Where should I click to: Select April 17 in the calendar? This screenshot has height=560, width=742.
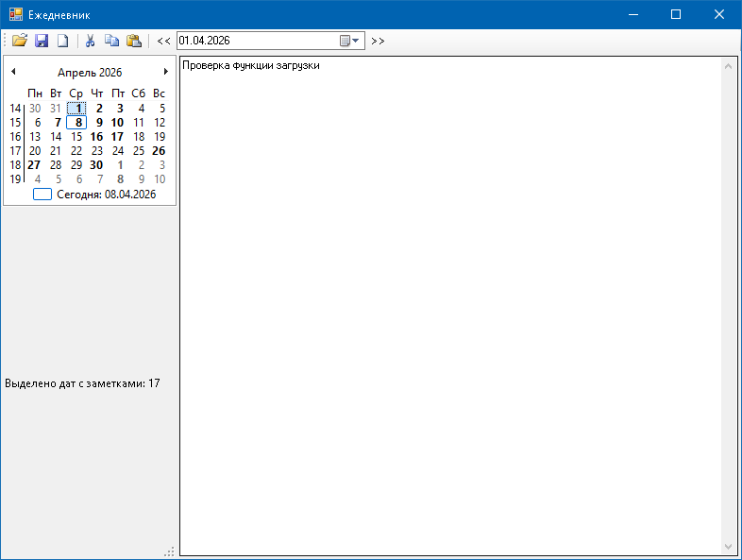click(117, 137)
